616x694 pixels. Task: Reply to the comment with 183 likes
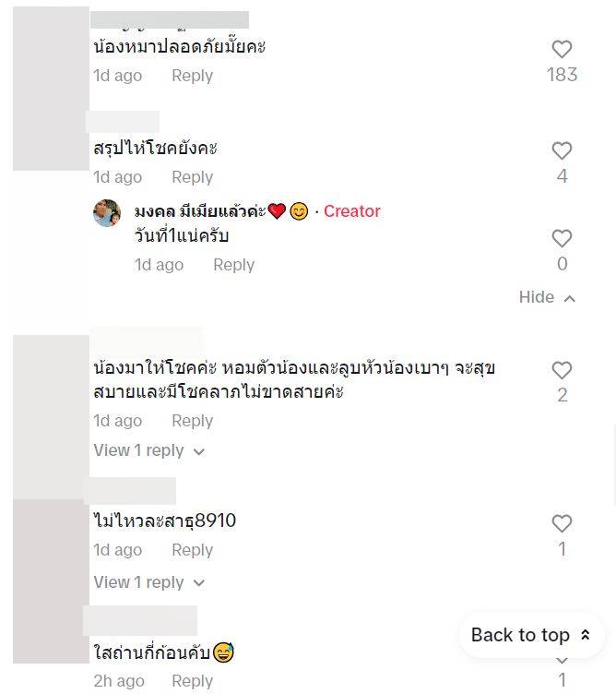[x=192, y=76]
